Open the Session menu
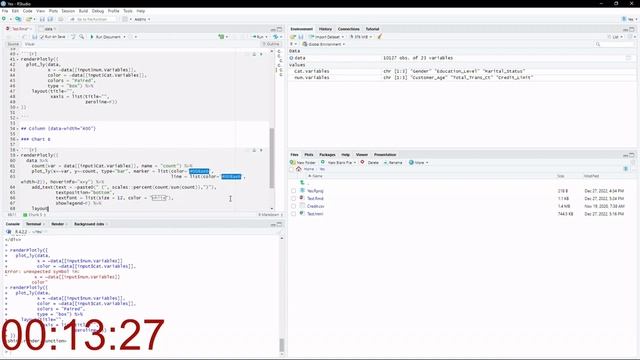 [x=68, y=11]
